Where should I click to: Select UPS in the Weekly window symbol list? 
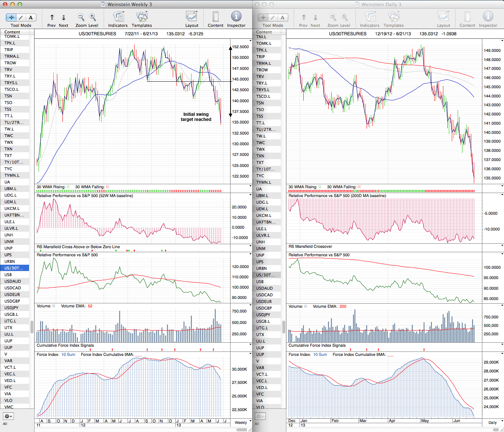click(x=8, y=255)
